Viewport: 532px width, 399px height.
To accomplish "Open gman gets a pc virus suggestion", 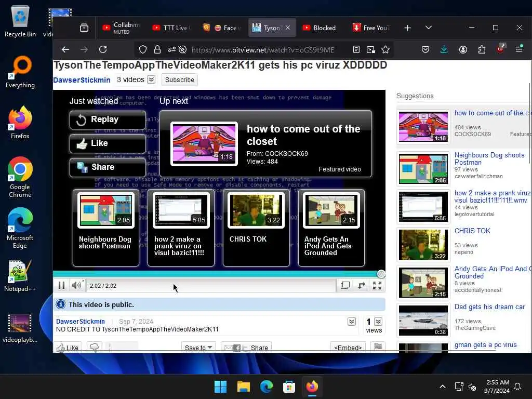I will pyautogui.click(x=486, y=345).
